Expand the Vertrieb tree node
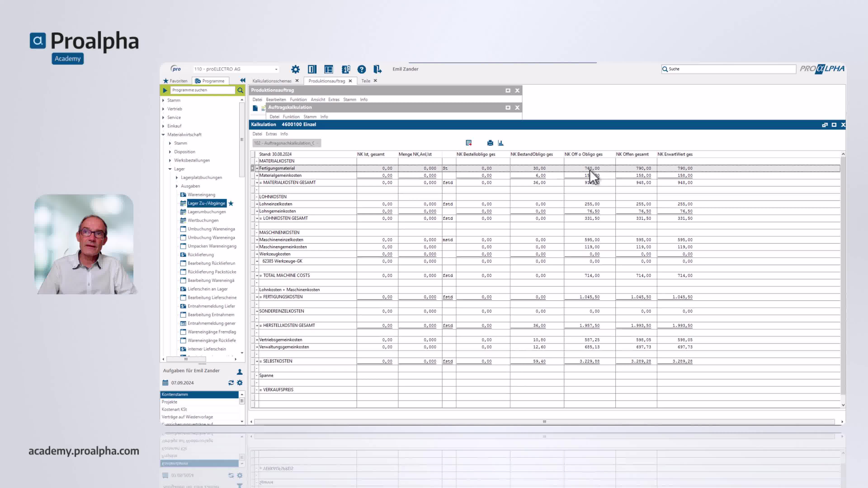This screenshot has width=868, height=488. [x=163, y=109]
